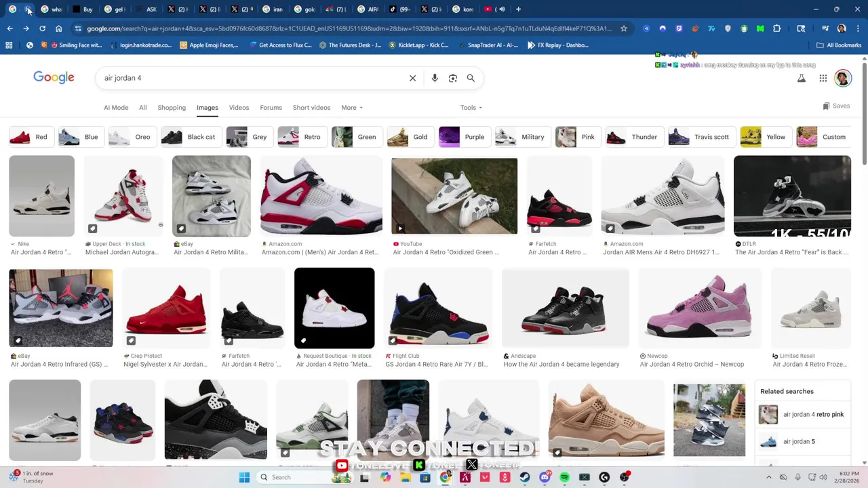The width and height of the screenshot is (868, 488).
Task: Open File Explorer from the taskbar
Action: 406,477
